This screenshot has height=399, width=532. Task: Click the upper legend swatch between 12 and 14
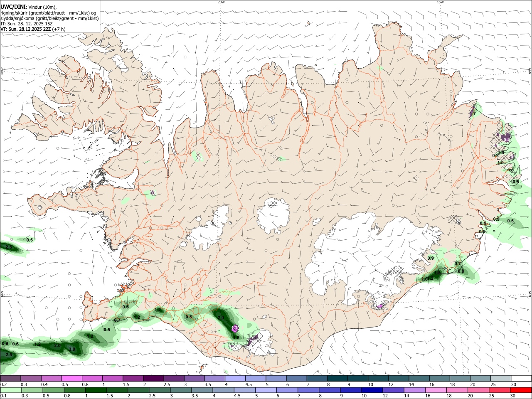(399, 378)
